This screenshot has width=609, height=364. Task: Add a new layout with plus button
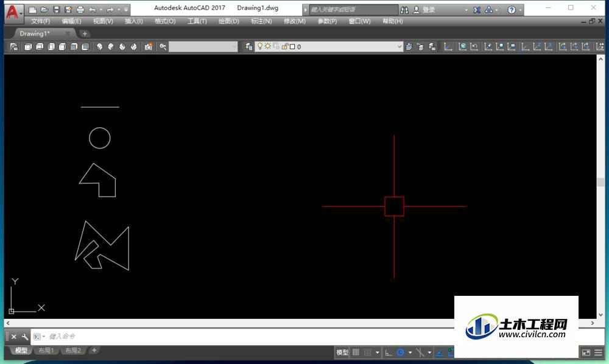(94, 351)
